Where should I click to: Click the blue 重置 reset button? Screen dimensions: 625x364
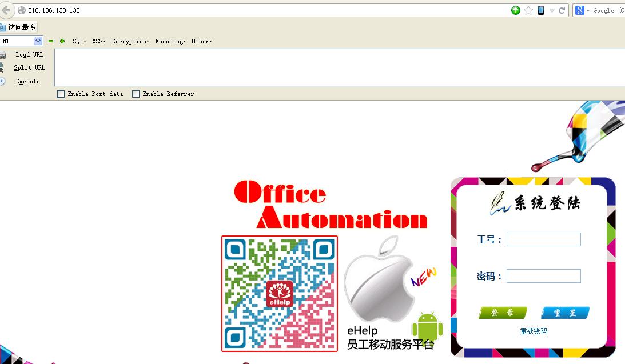[565, 313]
